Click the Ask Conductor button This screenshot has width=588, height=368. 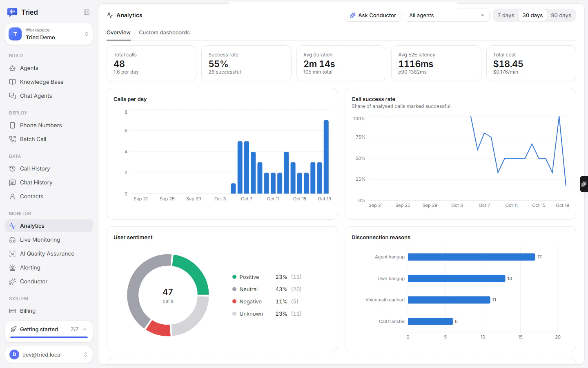pos(373,15)
